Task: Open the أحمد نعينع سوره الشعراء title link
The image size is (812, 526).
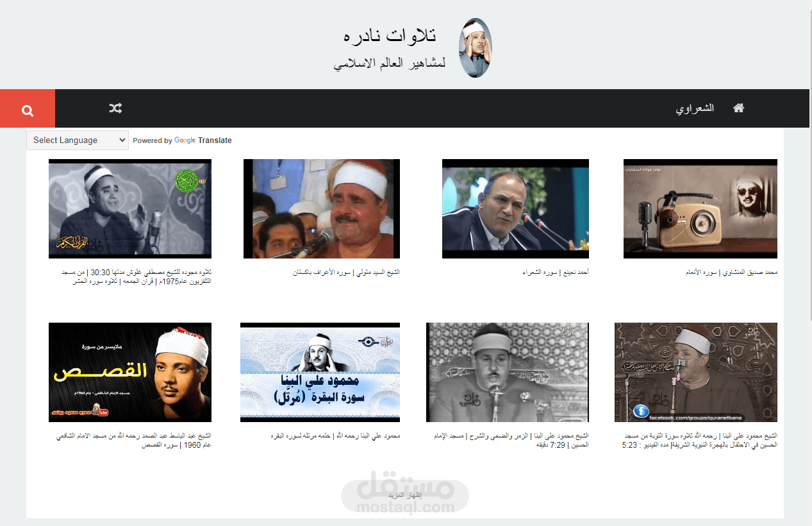Action: pyautogui.click(x=555, y=273)
